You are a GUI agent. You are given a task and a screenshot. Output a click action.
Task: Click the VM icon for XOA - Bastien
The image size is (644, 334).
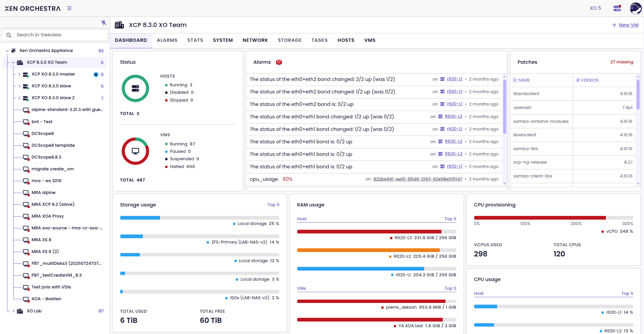pyautogui.click(x=26, y=299)
